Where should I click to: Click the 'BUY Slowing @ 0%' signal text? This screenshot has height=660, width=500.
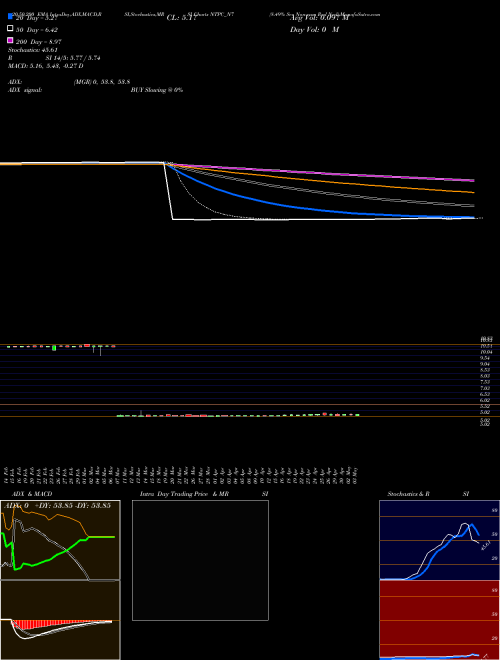click(157, 90)
